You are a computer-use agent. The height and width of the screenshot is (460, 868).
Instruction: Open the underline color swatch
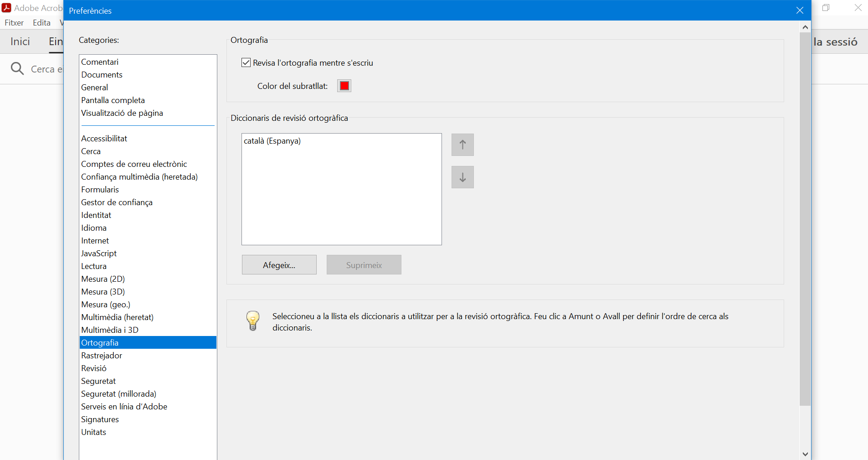[x=344, y=86]
